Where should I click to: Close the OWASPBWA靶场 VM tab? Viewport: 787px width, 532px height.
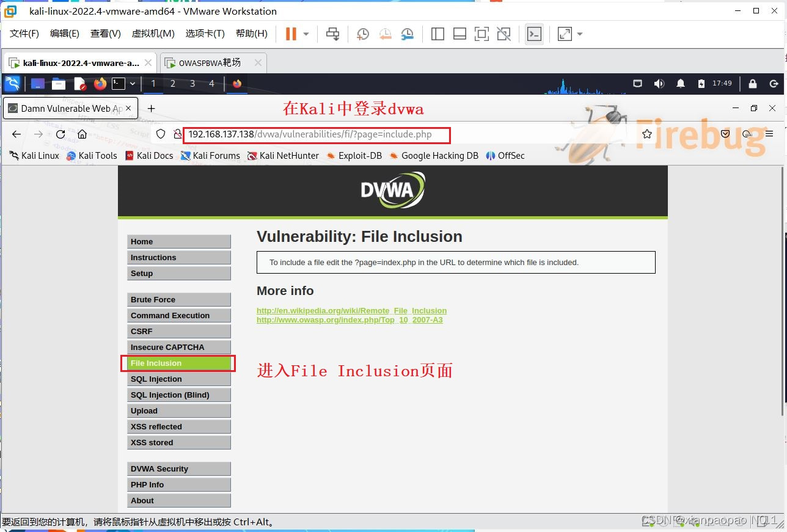(x=258, y=62)
